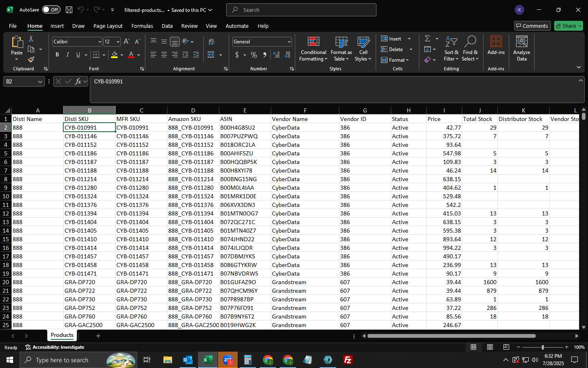Click the Insert Function fx icon
Viewport: 588px width, 368px height.
(78, 81)
